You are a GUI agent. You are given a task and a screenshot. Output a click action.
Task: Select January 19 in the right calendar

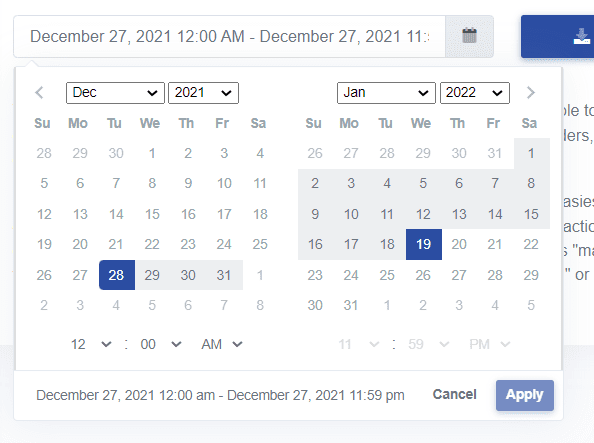[424, 244]
